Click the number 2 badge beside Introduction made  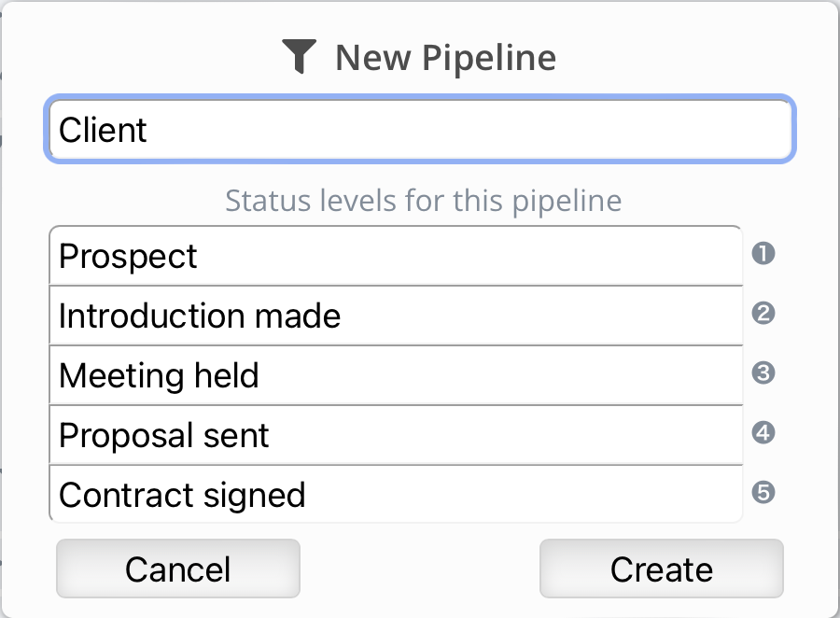(x=763, y=314)
